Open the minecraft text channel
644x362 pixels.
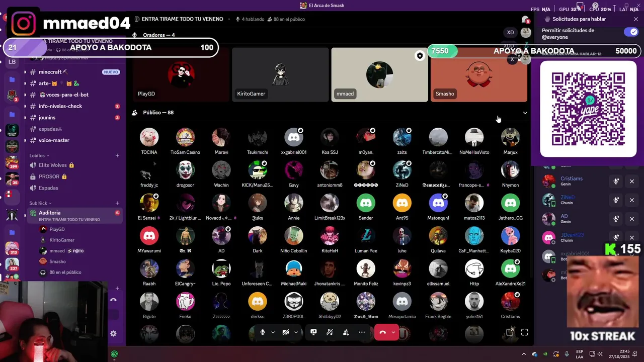(74, 72)
